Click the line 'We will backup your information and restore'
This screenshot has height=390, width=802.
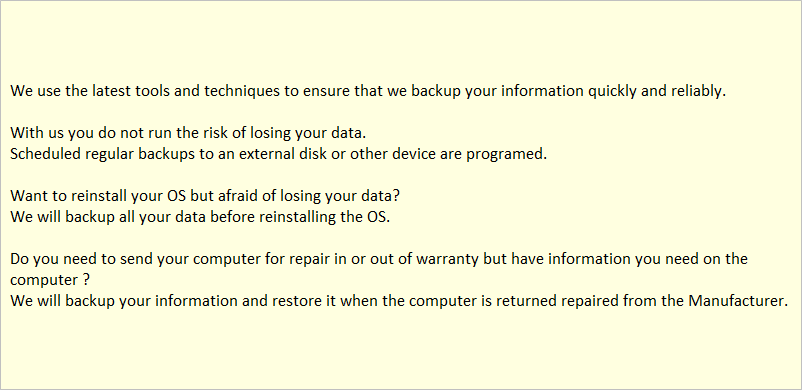coord(399,301)
